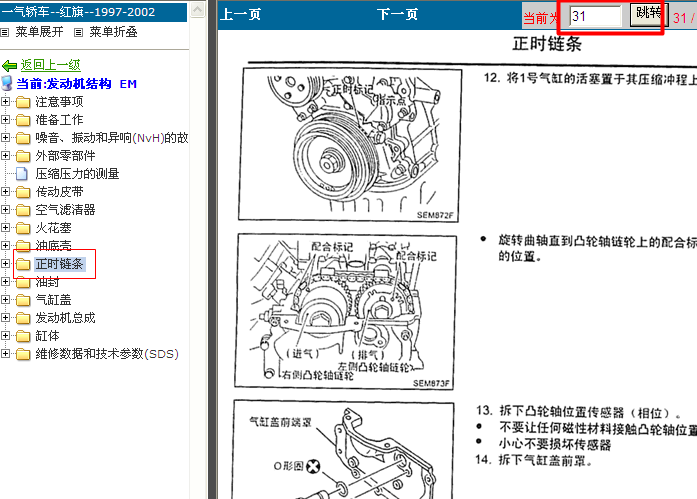Click the 返回上一级 link
This screenshot has height=499, width=697.
pos(51,65)
